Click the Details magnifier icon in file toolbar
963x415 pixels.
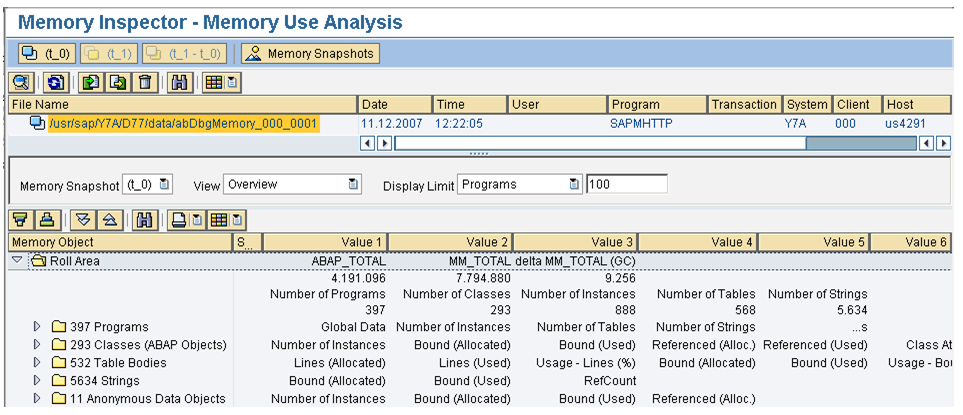pos(22,83)
